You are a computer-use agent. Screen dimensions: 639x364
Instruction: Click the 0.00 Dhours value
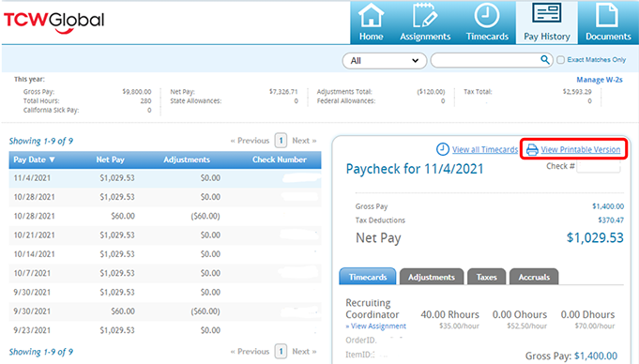click(x=587, y=314)
